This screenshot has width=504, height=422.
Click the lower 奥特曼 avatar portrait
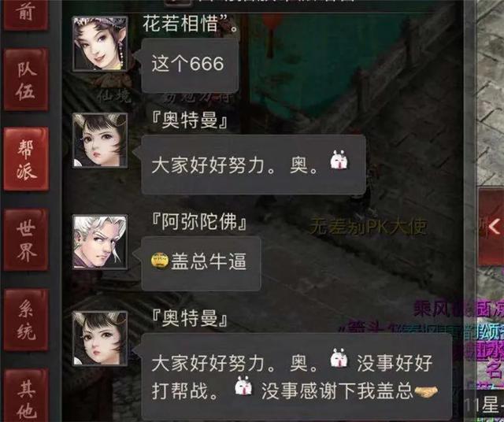[x=100, y=338]
